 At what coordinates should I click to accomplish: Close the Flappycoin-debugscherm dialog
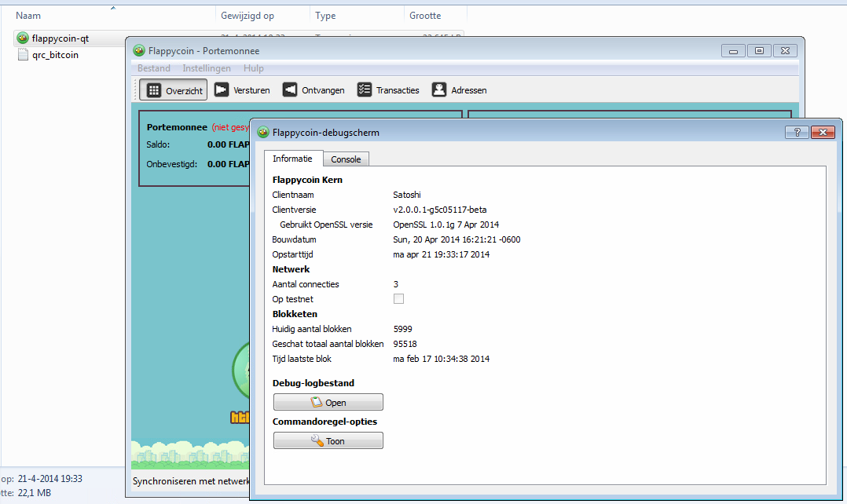(x=823, y=132)
